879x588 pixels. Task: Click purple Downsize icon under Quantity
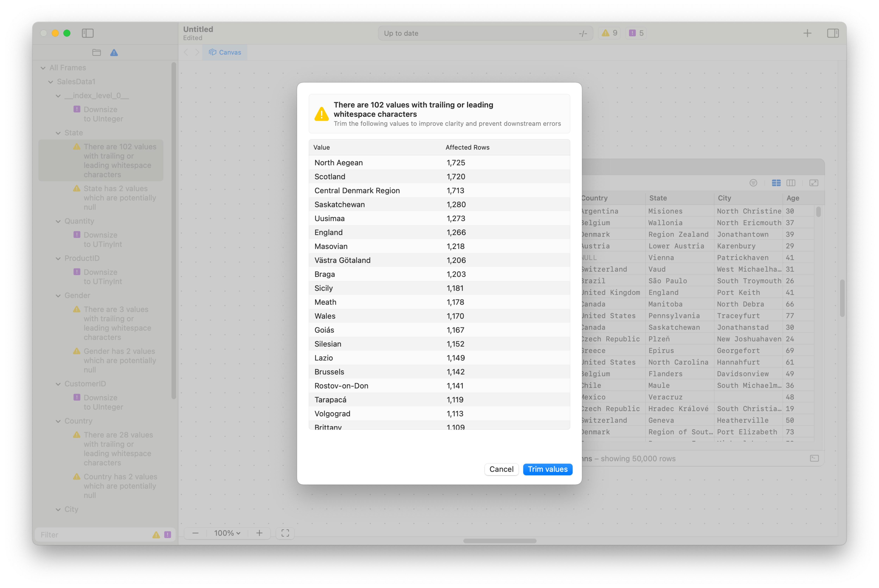click(77, 235)
